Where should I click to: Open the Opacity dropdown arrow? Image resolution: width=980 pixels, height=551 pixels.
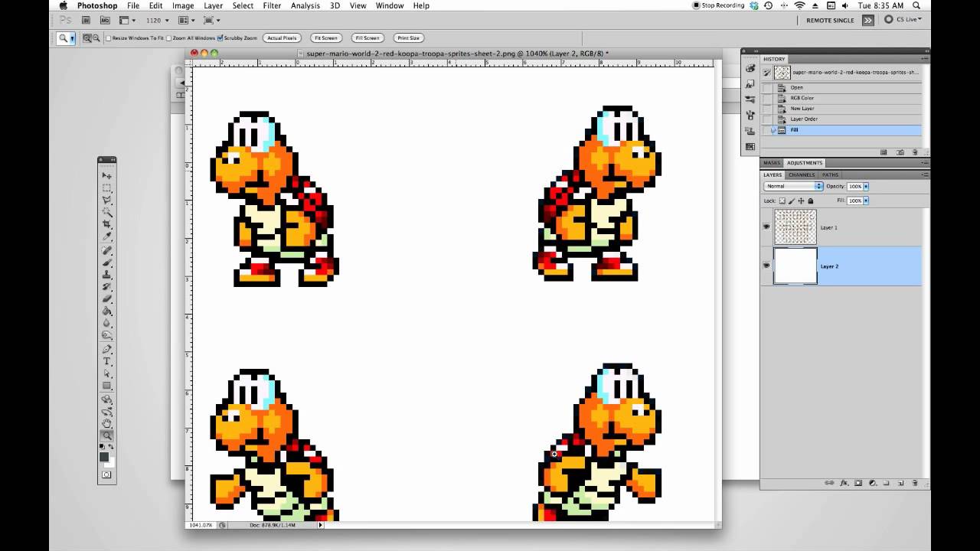pyautogui.click(x=866, y=186)
